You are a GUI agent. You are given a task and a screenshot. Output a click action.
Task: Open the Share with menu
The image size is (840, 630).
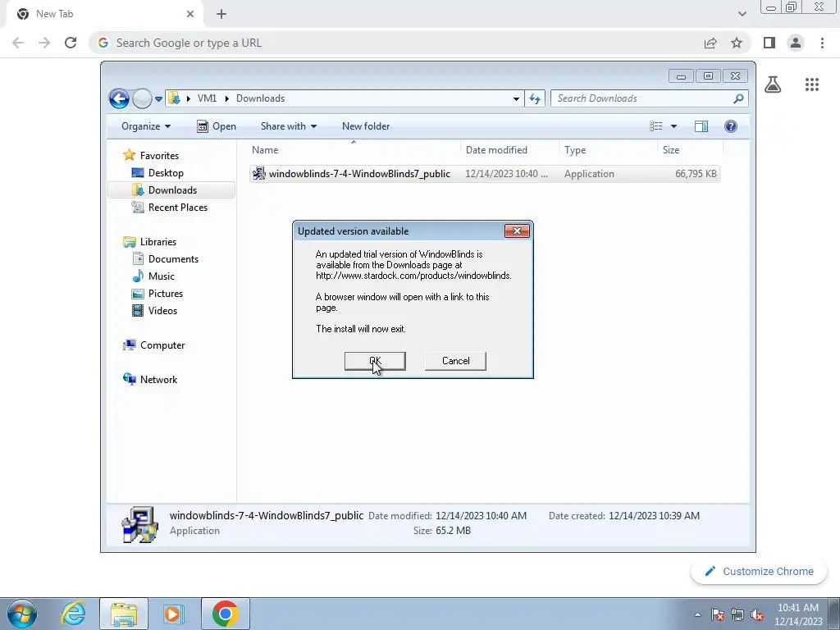[288, 126]
